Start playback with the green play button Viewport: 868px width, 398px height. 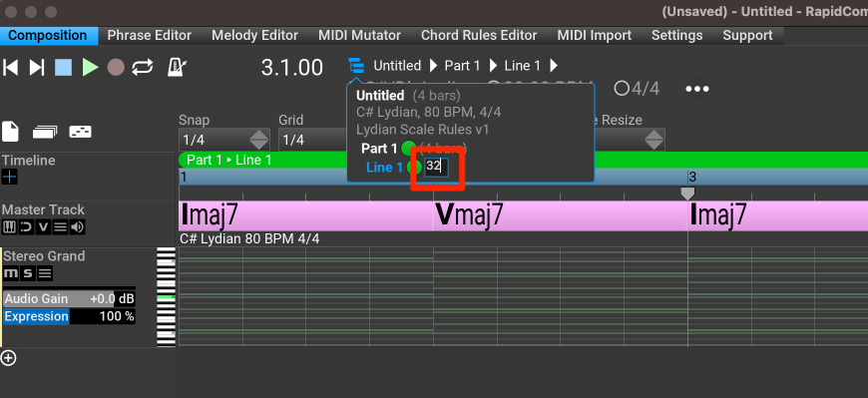click(90, 68)
